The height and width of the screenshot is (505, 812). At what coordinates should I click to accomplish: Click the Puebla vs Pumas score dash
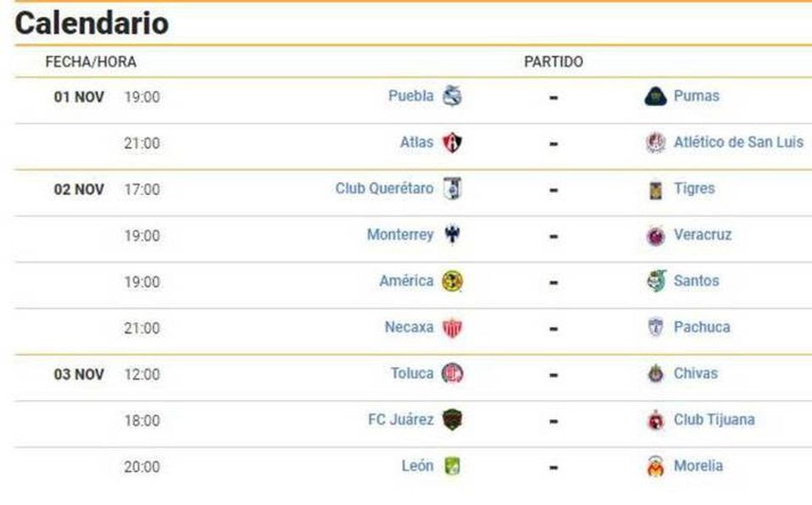[553, 97]
